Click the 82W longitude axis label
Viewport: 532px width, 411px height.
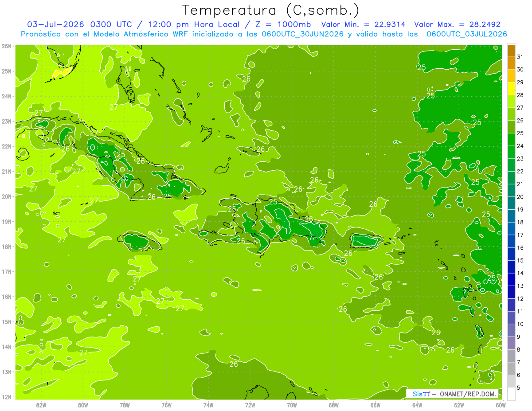[41, 405]
